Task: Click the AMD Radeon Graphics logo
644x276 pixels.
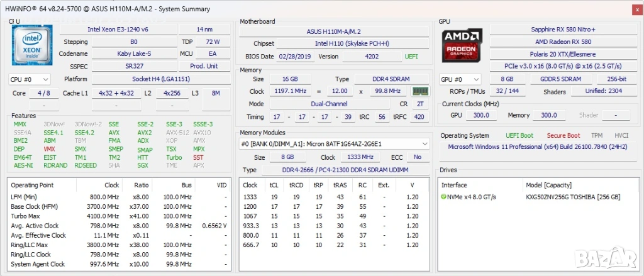Action: (x=462, y=45)
